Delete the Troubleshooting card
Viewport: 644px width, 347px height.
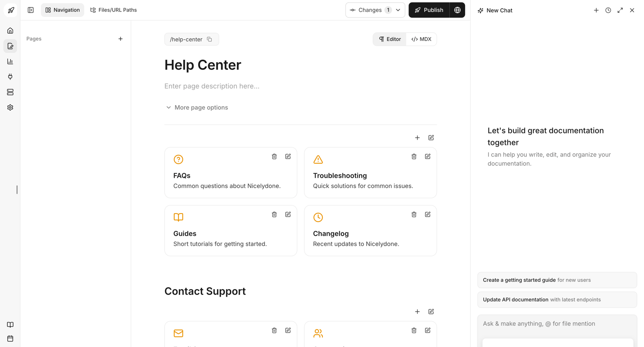tap(414, 156)
